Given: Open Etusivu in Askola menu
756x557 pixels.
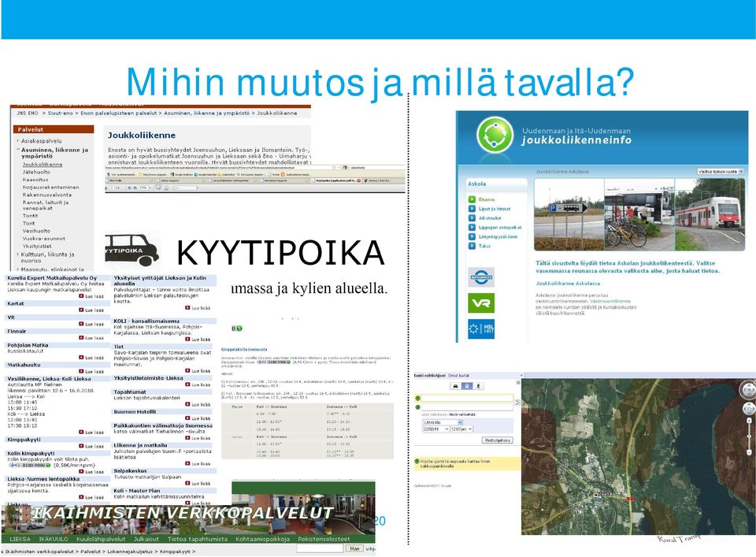Looking at the screenshot, I should point(487,199).
